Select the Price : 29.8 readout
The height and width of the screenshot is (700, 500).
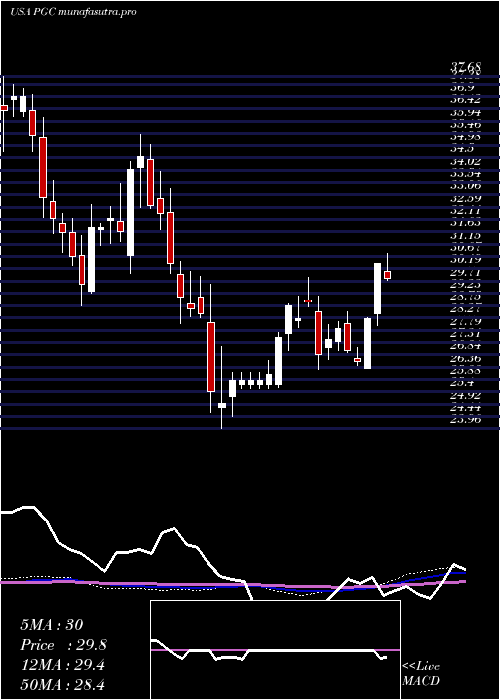coord(63,645)
